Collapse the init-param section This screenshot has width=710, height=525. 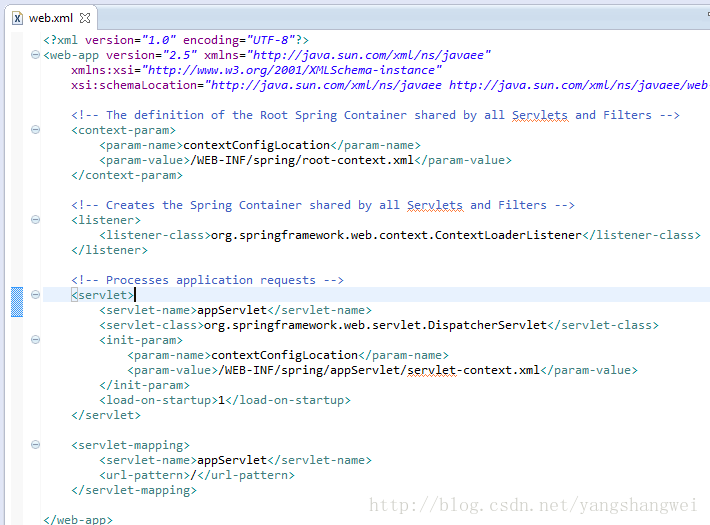pyautogui.click(x=36, y=340)
